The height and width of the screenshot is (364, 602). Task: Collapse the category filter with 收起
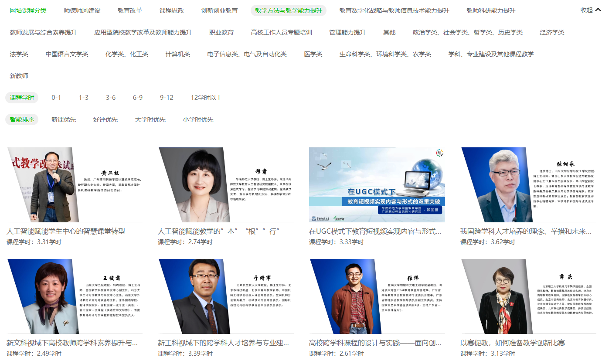tap(590, 10)
